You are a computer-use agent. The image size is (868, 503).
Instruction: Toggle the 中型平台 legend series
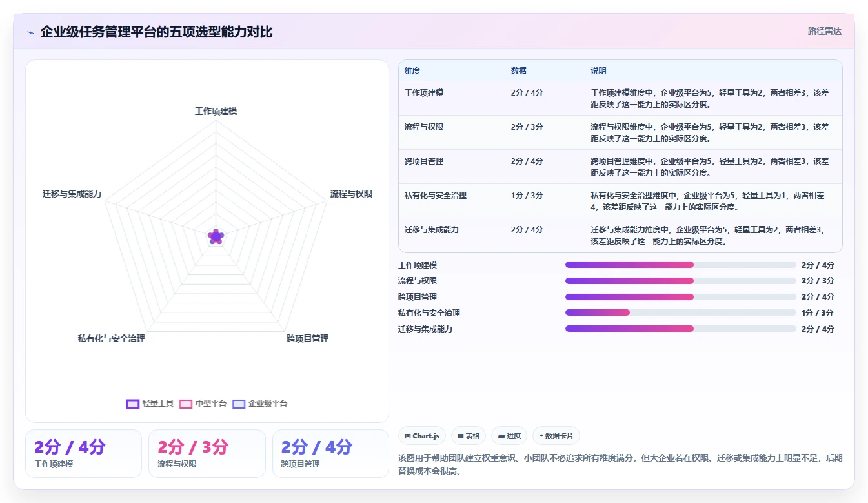[x=203, y=404]
